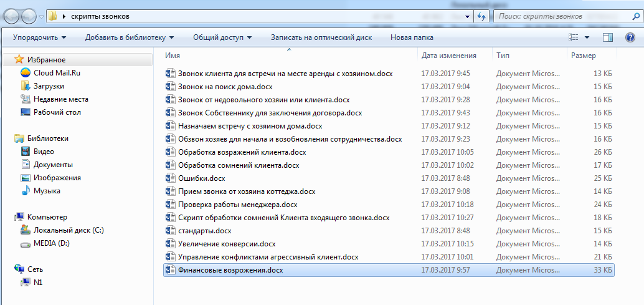Select "Скрипт обработки сомнений Клиента входящего звонка.docx"
644x305 pixels.
click(x=284, y=218)
